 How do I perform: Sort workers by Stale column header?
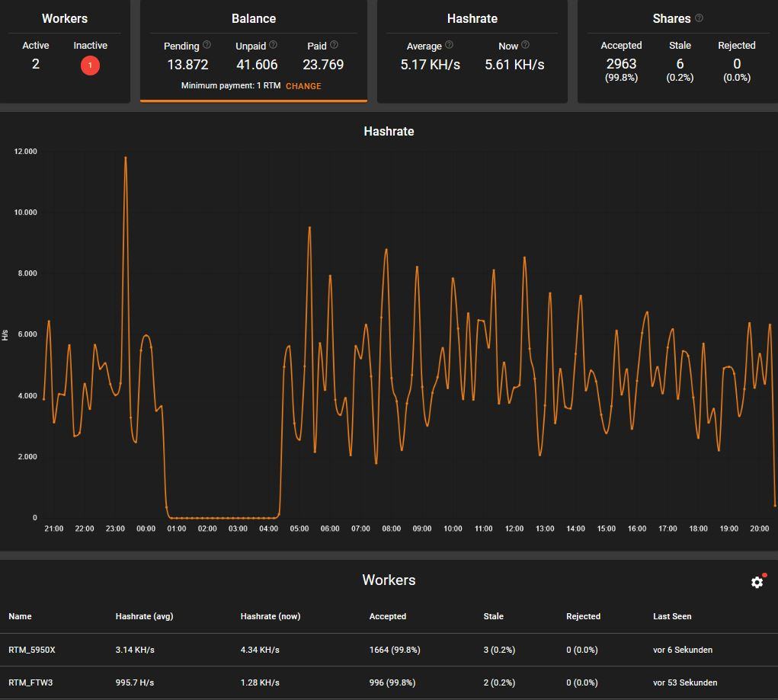pos(493,616)
